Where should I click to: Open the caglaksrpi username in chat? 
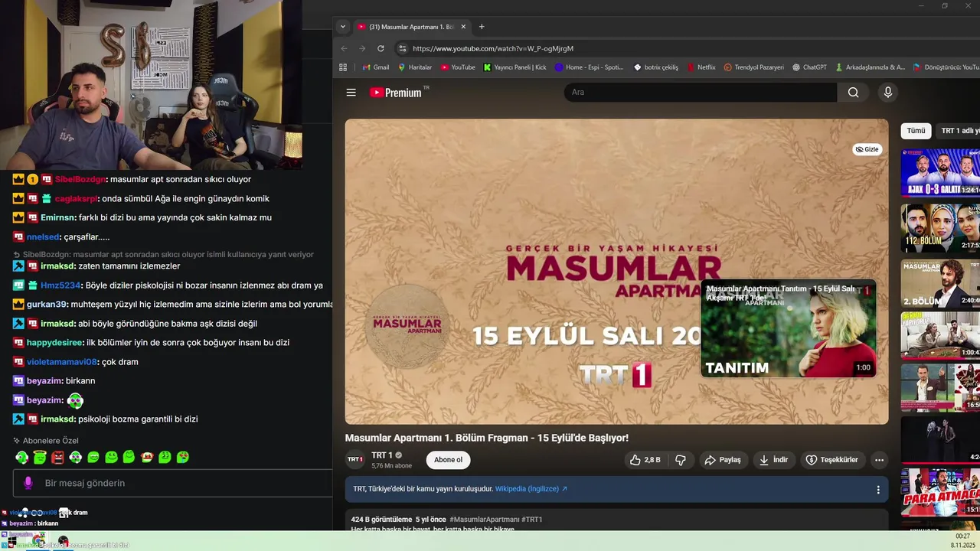[x=77, y=199]
